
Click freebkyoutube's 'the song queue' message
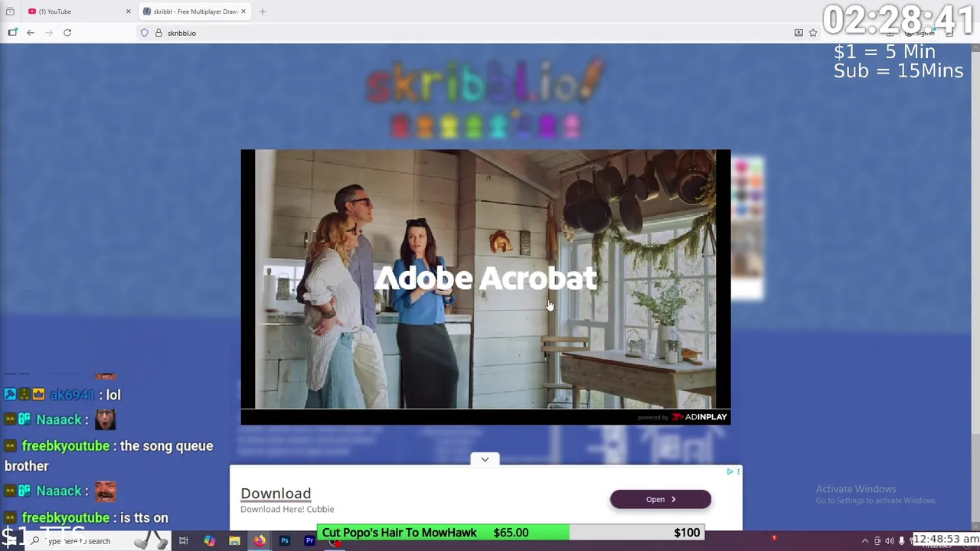[109, 455]
